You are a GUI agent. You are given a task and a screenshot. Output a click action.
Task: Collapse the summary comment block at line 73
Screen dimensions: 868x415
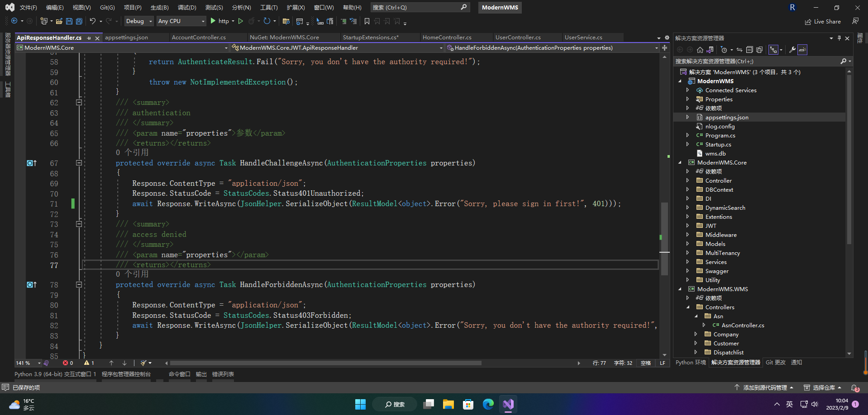point(79,224)
